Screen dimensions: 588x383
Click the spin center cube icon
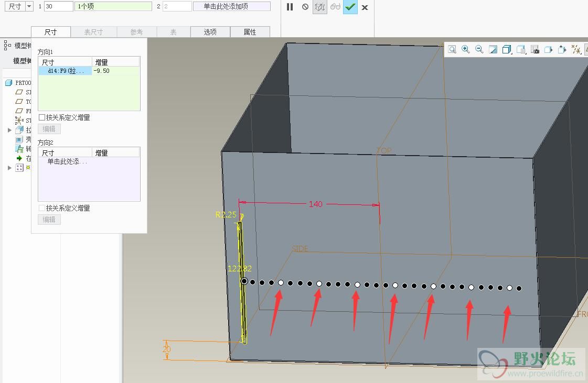point(562,49)
